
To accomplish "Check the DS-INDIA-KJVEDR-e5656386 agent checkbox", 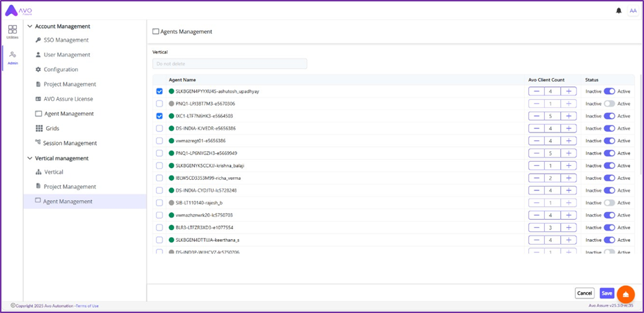I will (160, 128).
